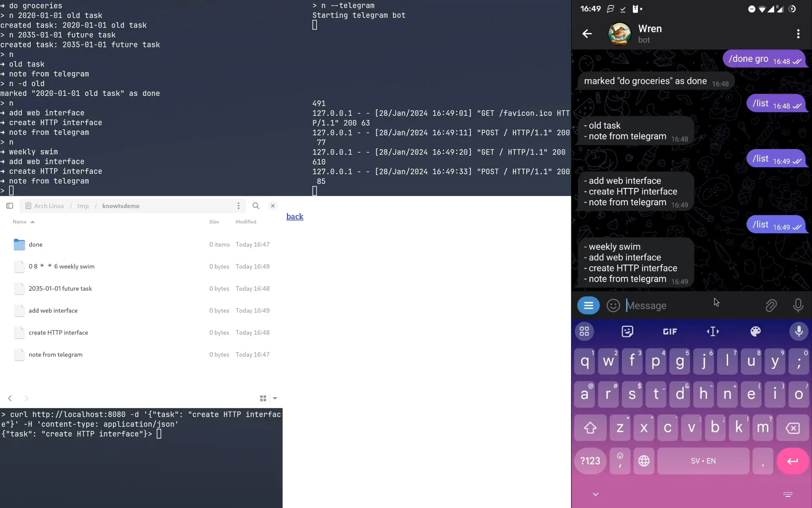Open the bot commands menu in Telegram
Screen dimensions: 812x508
(x=588, y=305)
